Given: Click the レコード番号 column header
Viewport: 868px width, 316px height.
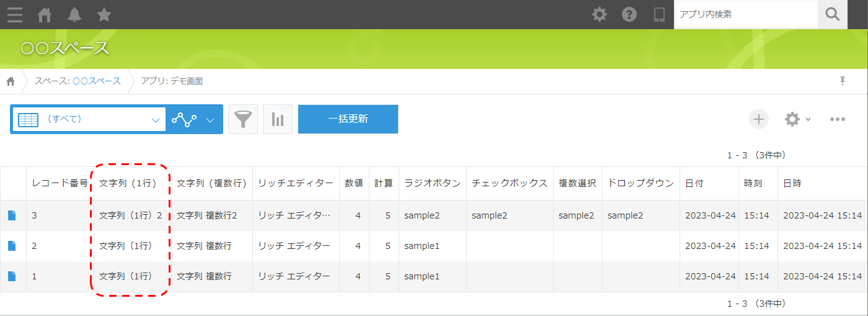Looking at the screenshot, I should 60,183.
